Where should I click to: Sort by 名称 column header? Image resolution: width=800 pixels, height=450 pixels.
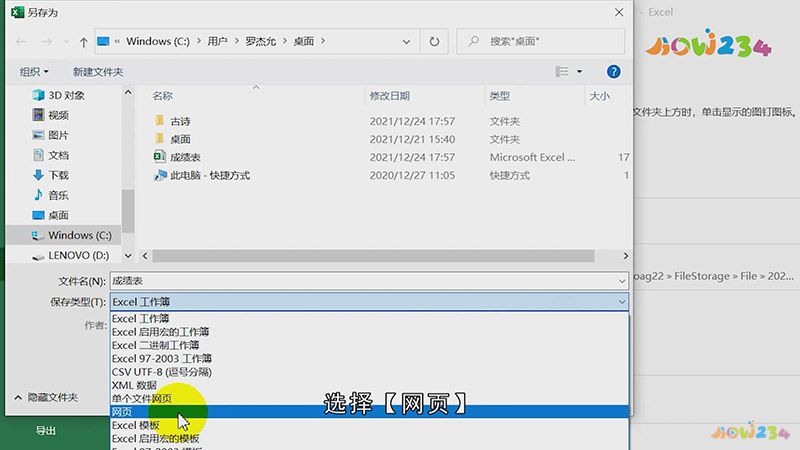coord(163,96)
